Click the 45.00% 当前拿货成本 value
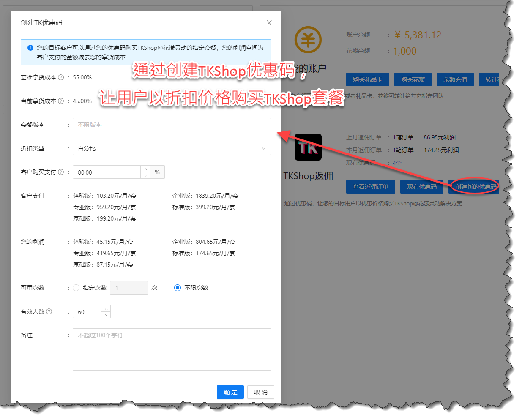The width and height of the screenshot is (522, 420). (82, 101)
